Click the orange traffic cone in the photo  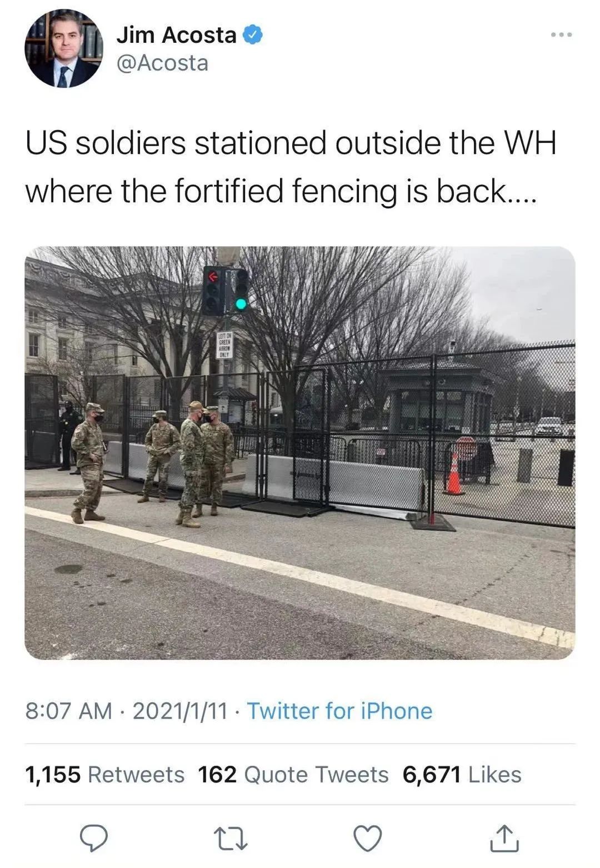click(454, 474)
